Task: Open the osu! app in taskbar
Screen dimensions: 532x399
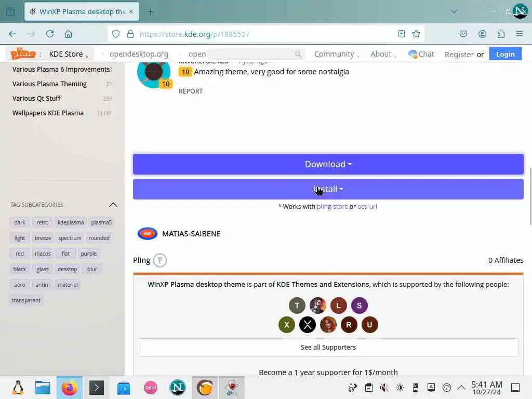Action: [151, 388]
